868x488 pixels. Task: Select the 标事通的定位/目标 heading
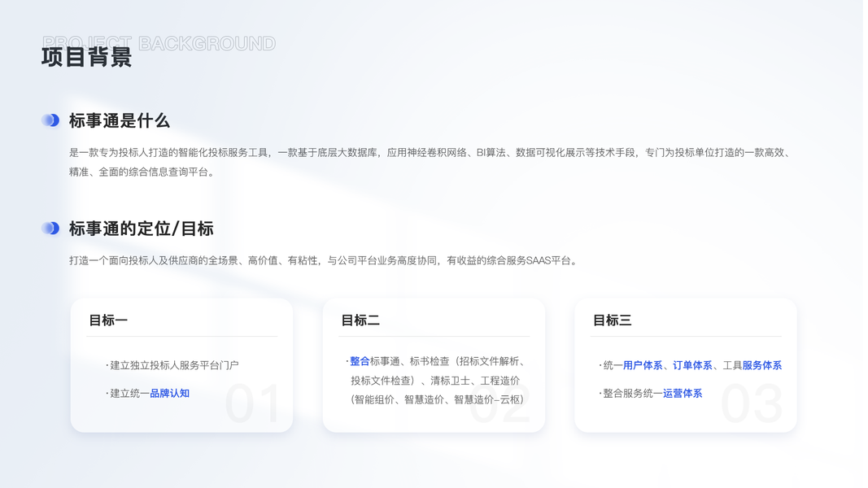click(142, 229)
